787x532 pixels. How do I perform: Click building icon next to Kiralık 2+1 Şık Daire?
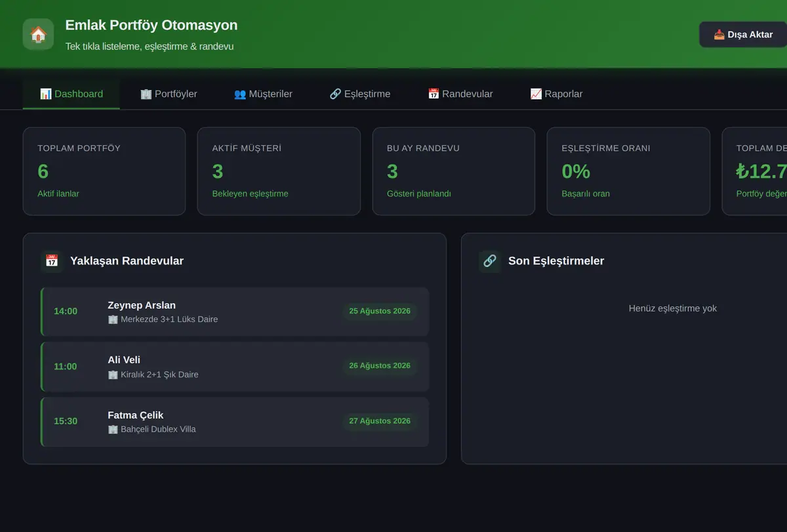pyautogui.click(x=113, y=375)
